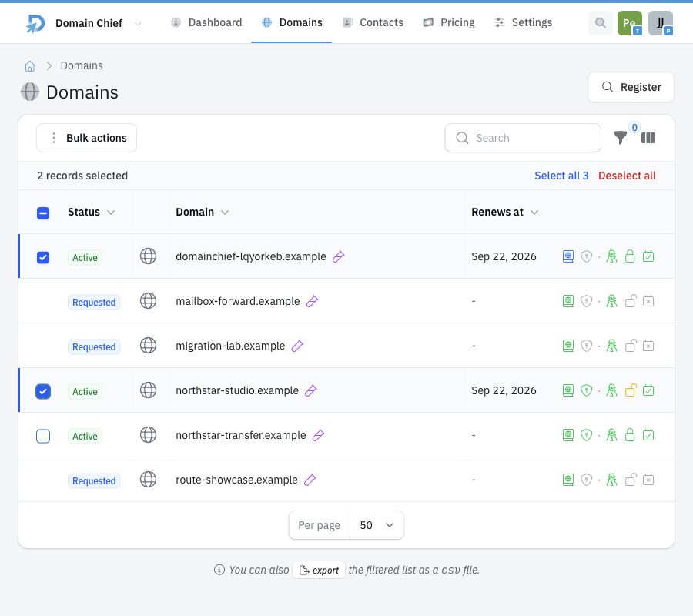The width and height of the screenshot is (693, 616).
Task: Click the calendar x icon for mailbox-forward.example
Action: 648,301
